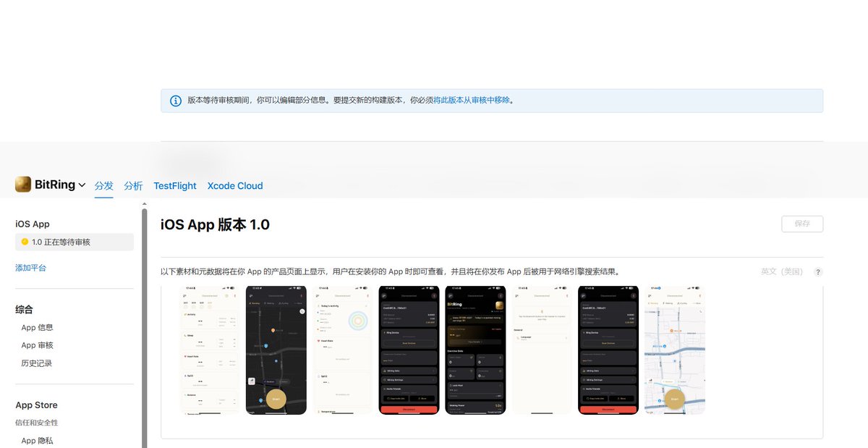Click the sidebar vertical scrollbar
868x448 pixels.
coord(145,329)
